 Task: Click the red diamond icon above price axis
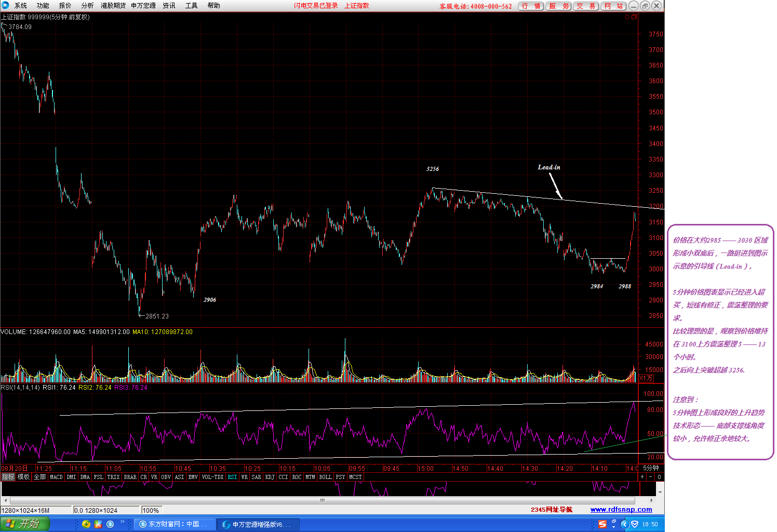point(627,17)
